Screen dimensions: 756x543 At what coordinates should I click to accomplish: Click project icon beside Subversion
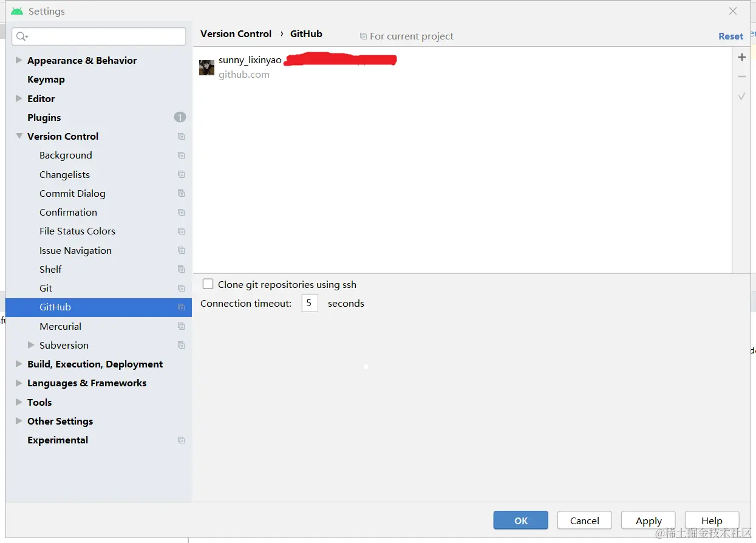click(x=181, y=345)
